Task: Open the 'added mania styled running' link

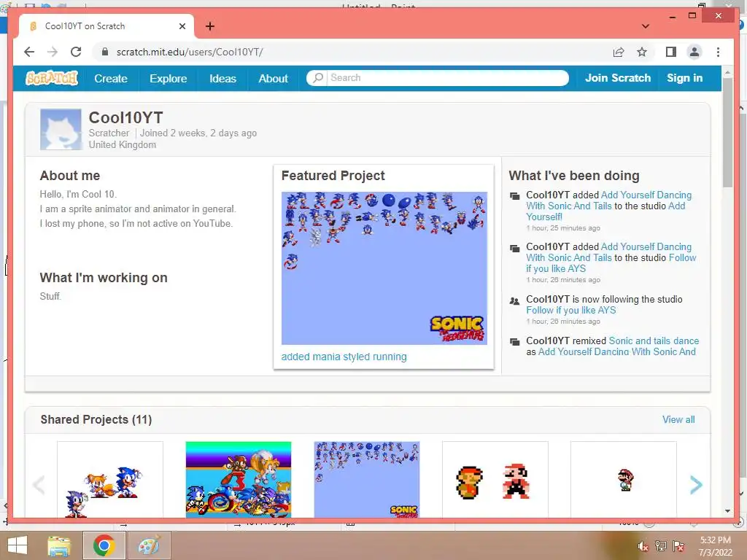Action: (344, 357)
